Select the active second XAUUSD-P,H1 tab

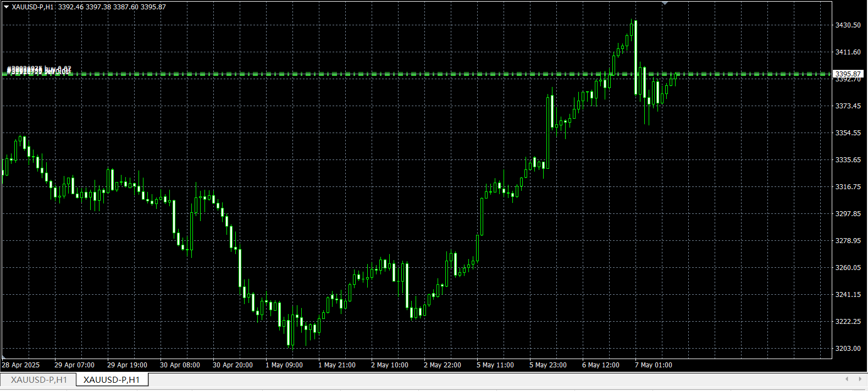coord(112,380)
